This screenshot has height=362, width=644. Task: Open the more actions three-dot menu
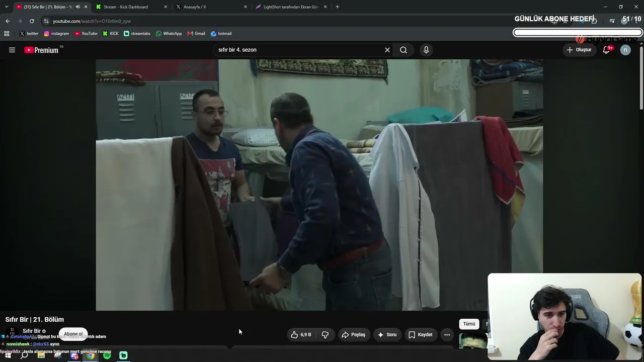[x=447, y=334]
